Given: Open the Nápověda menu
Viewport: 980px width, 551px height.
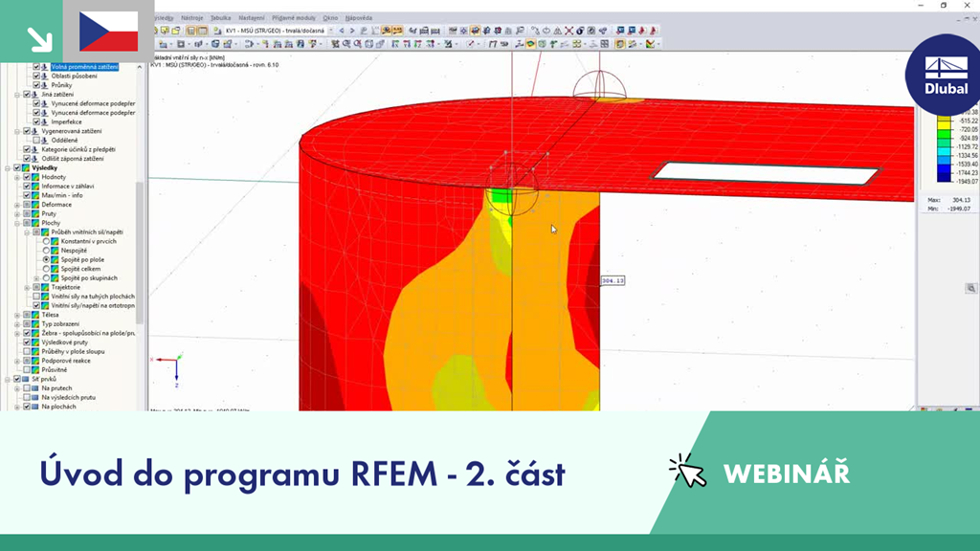Looking at the screenshot, I should pos(359,18).
